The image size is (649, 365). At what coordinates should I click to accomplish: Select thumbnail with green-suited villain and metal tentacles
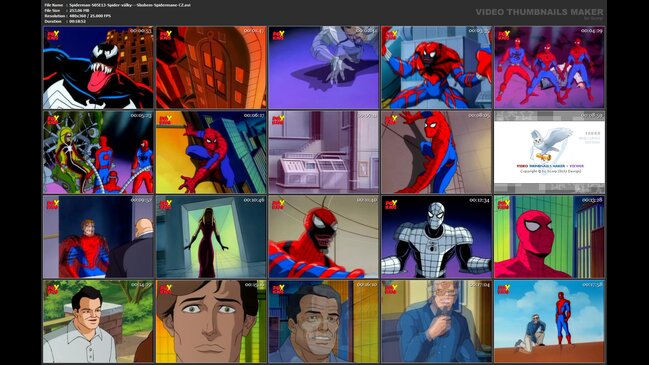click(x=98, y=152)
